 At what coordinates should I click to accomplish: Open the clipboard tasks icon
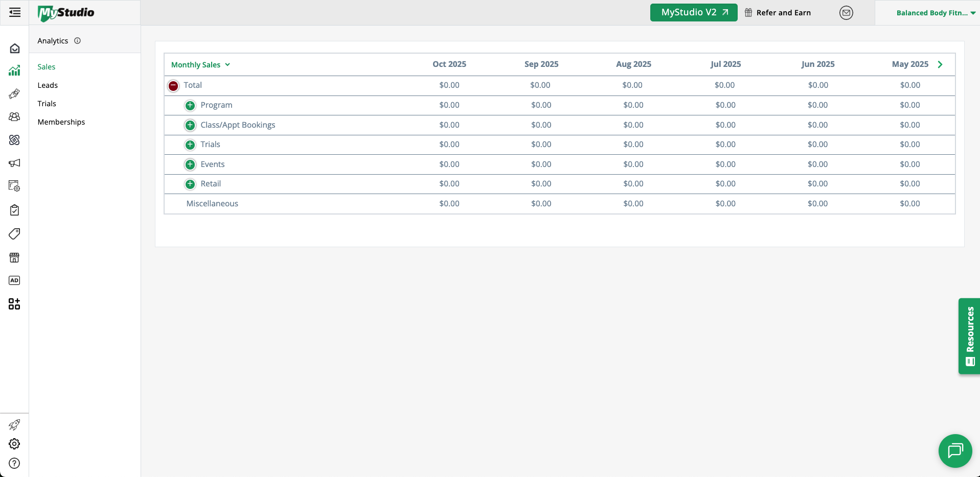coord(14,210)
